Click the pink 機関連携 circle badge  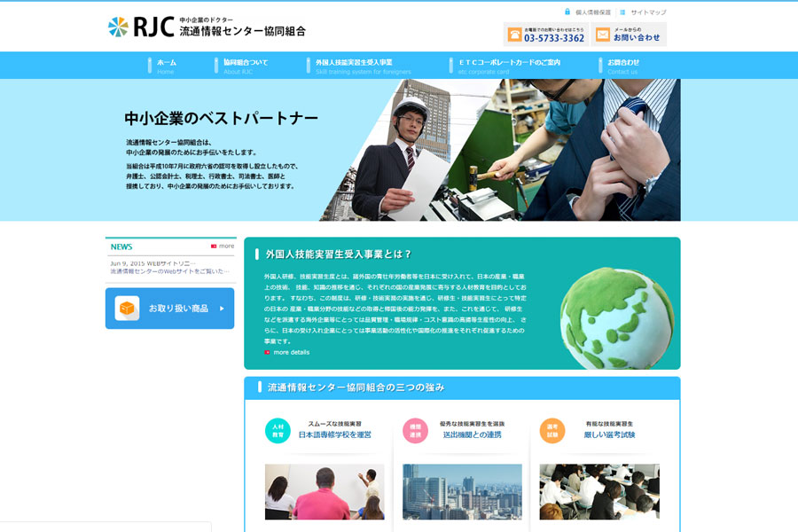pyautogui.click(x=415, y=431)
